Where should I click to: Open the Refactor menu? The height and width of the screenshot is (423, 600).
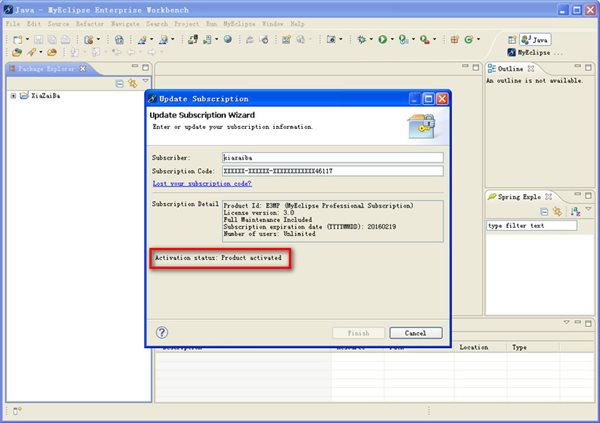click(90, 24)
